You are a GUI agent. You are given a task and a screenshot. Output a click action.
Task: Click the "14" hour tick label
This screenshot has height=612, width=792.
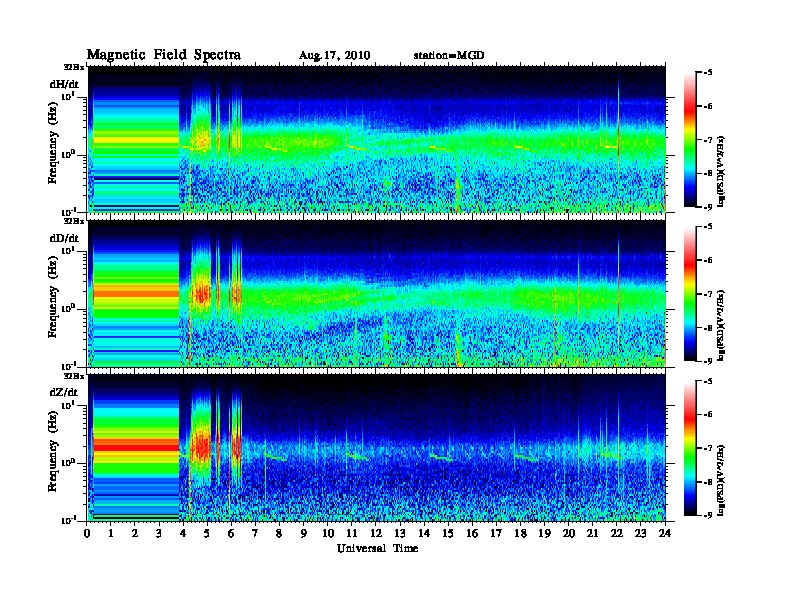click(x=424, y=534)
